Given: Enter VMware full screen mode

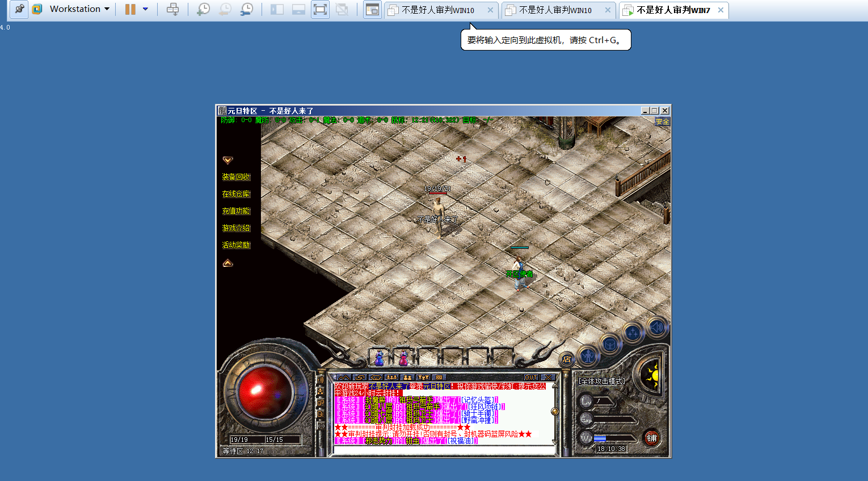Looking at the screenshot, I should pyautogui.click(x=320, y=9).
